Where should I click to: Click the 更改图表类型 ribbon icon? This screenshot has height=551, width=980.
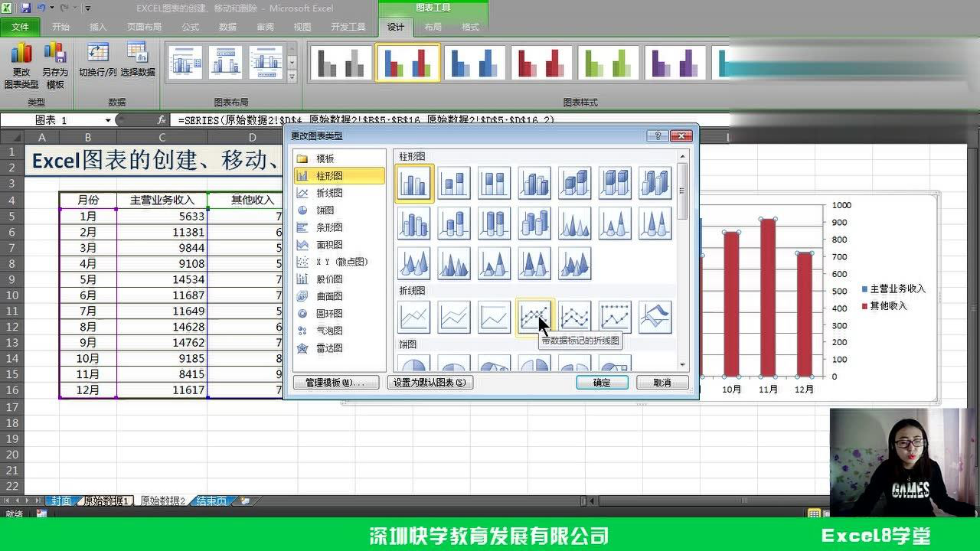point(21,65)
